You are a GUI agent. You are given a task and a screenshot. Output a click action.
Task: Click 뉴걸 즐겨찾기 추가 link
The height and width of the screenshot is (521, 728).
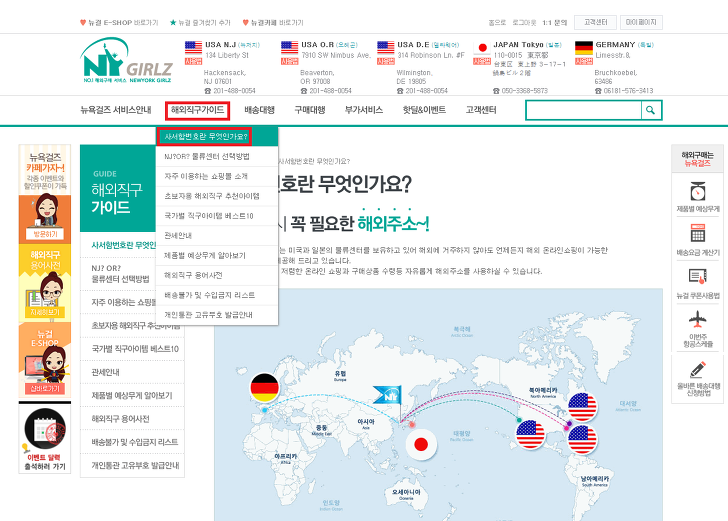(200, 22)
